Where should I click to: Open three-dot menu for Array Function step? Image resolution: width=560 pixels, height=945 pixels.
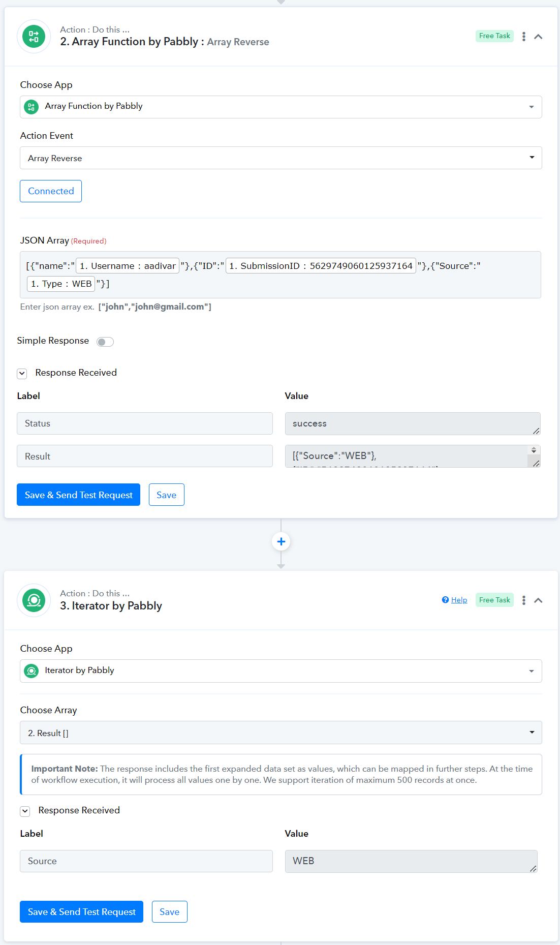point(523,37)
